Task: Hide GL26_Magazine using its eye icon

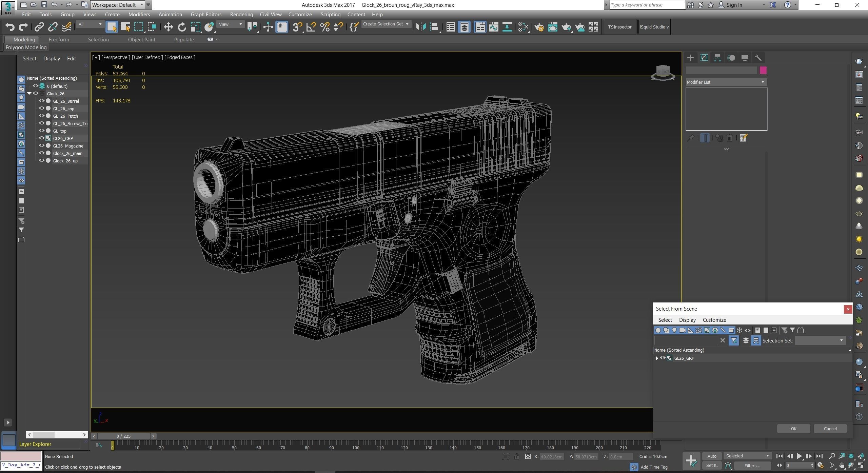Action: 41,145
